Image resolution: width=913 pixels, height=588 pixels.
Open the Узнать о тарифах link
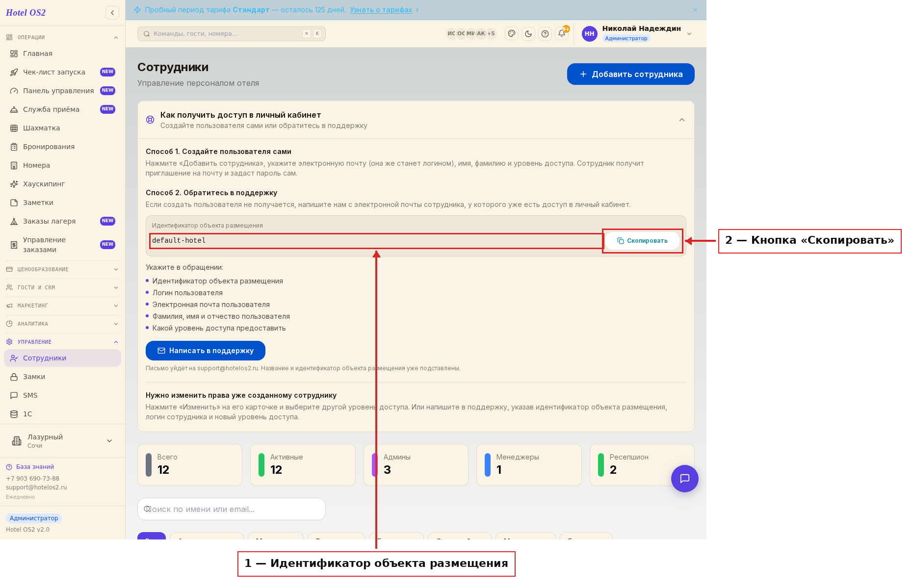coord(381,10)
